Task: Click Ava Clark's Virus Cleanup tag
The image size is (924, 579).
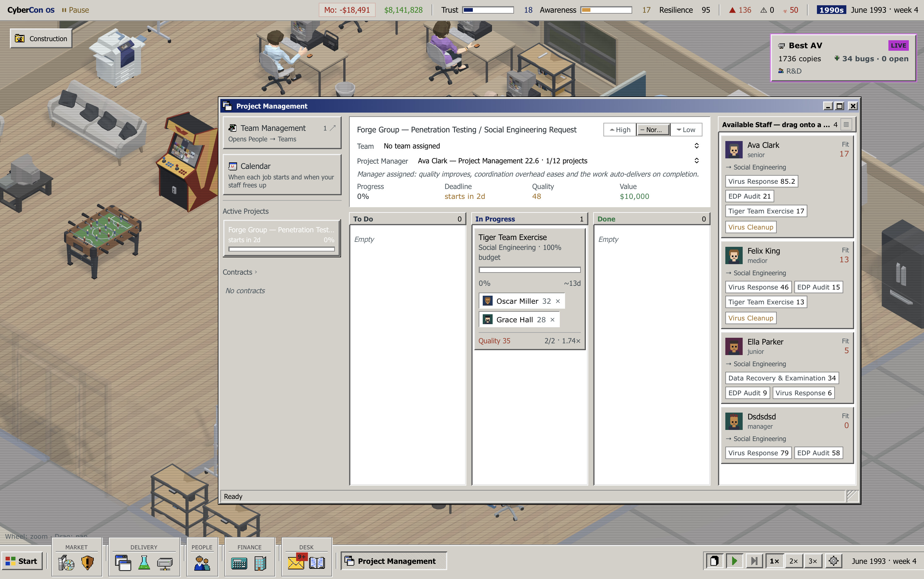Action: point(750,227)
